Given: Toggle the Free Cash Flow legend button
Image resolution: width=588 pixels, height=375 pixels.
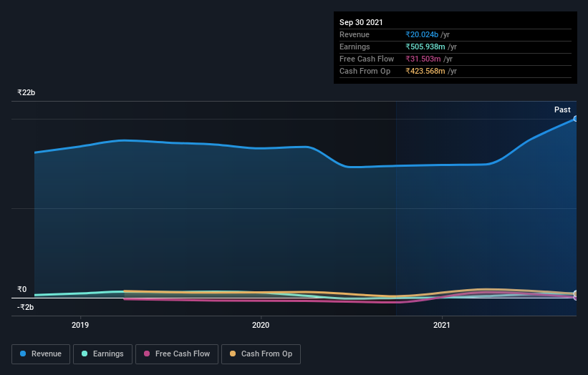Looking at the screenshot, I should [x=177, y=354].
